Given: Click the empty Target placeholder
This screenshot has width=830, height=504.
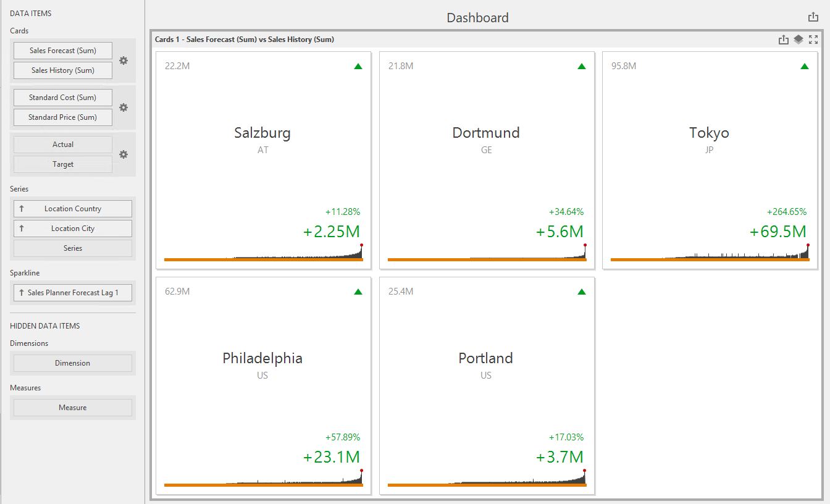Looking at the screenshot, I should 63,164.
